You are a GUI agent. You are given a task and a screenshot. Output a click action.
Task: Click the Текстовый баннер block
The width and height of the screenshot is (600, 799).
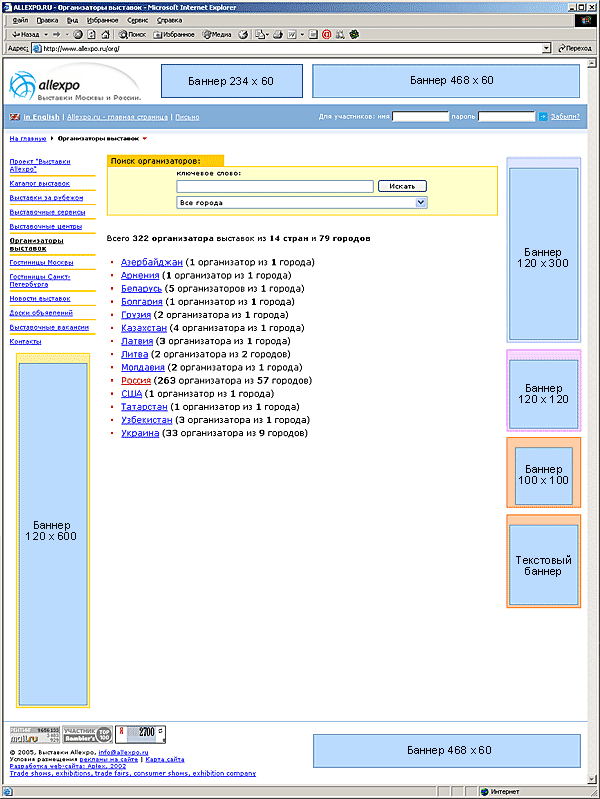coord(543,565)
